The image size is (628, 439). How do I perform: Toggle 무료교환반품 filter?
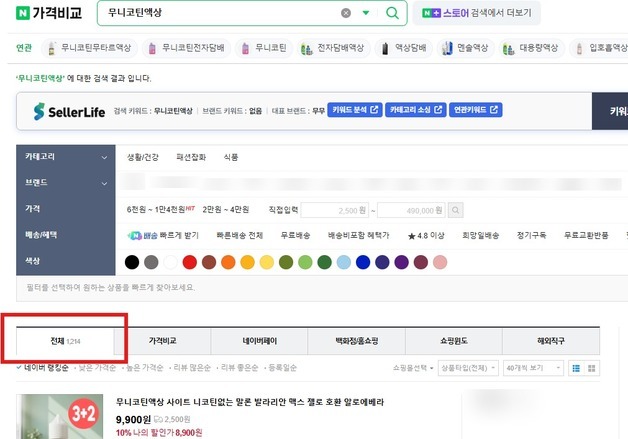click(x=586, y=236)
